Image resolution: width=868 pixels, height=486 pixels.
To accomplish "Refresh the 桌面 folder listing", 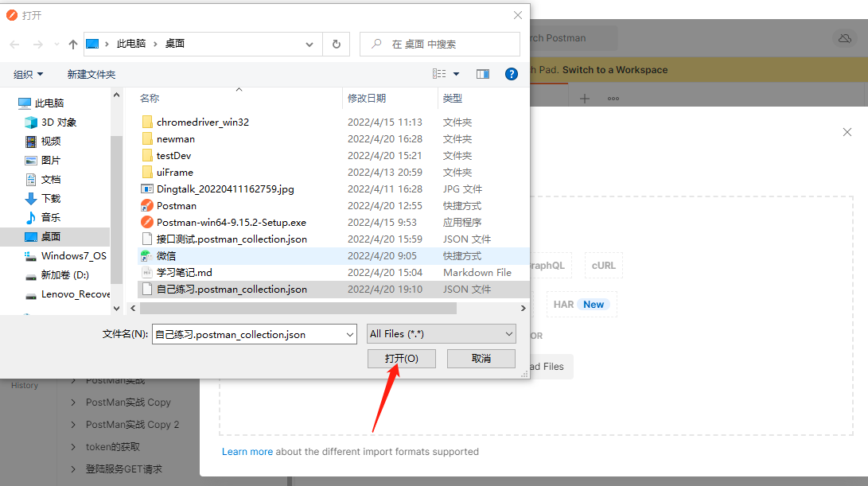I will coord(336,45).
